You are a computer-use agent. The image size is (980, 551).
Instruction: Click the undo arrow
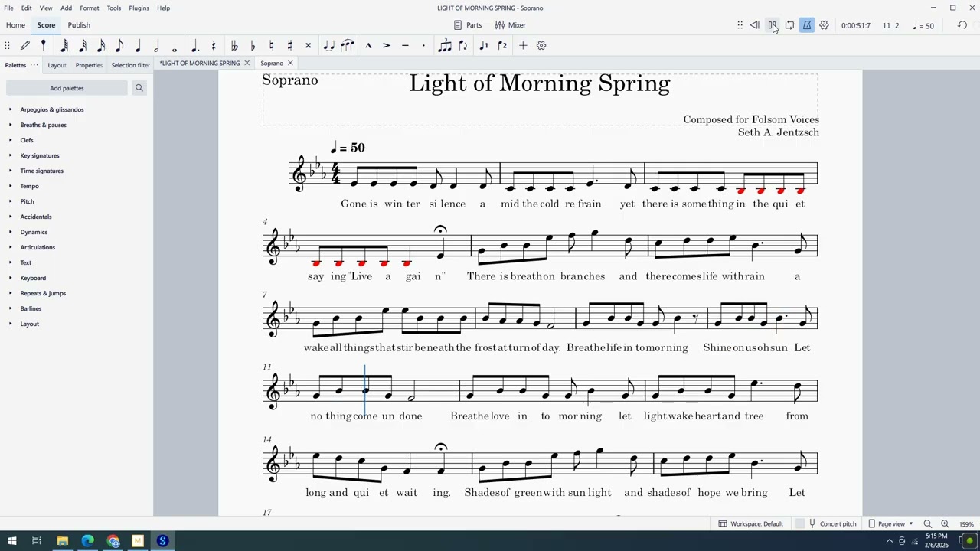tap(962, 25)
